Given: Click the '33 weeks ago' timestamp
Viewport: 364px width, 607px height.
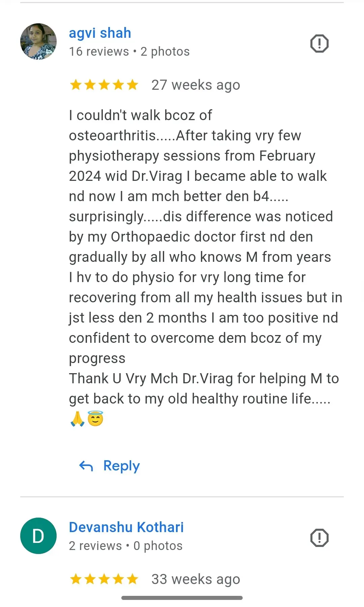Looking at the screenshot, I should [x=196, y=579].
